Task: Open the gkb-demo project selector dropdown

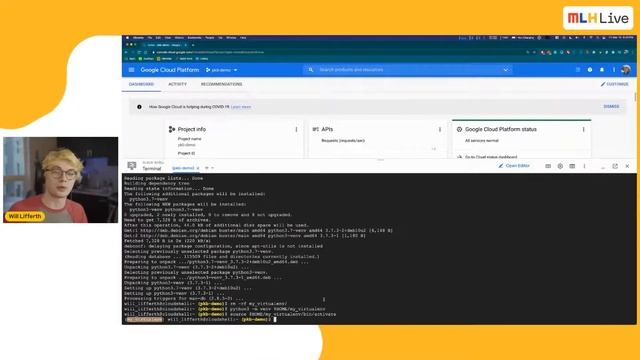Action: click(222, 70)
